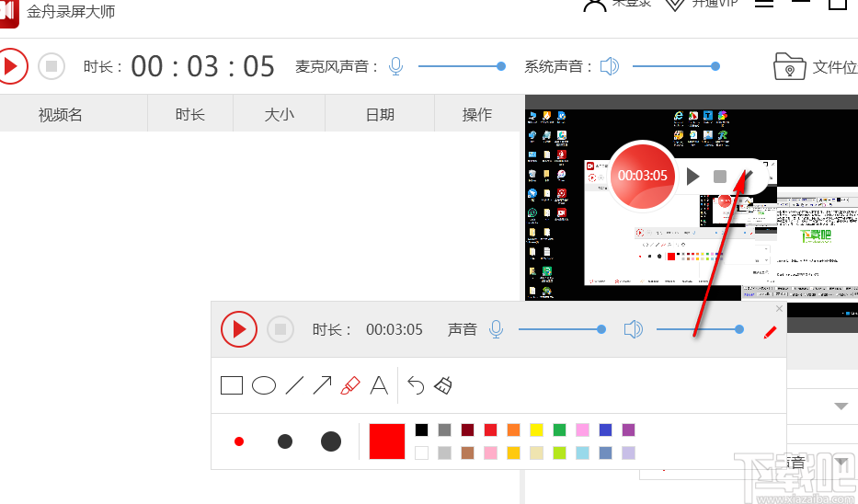Adjust the 麦克风声音 volume slider in the main window

[x=462, y=66]
